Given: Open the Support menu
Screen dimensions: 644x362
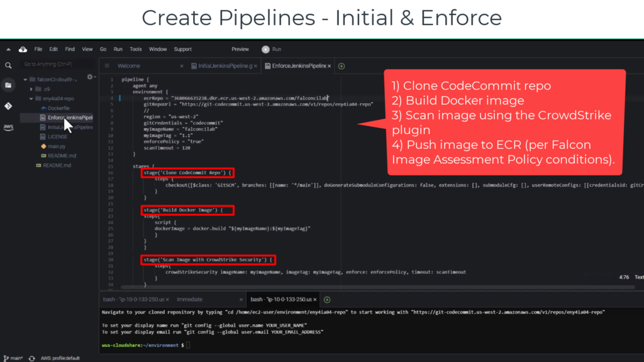Looking at the screenshot, I should pyautogui.click(x=183, y=49).
